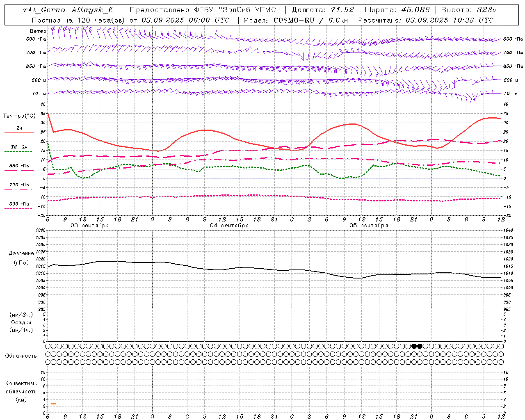This screenshot has height=420, width=525.
Task: Click the 700 гПа temperature legend entry
Action: click(x=19, y=185)
